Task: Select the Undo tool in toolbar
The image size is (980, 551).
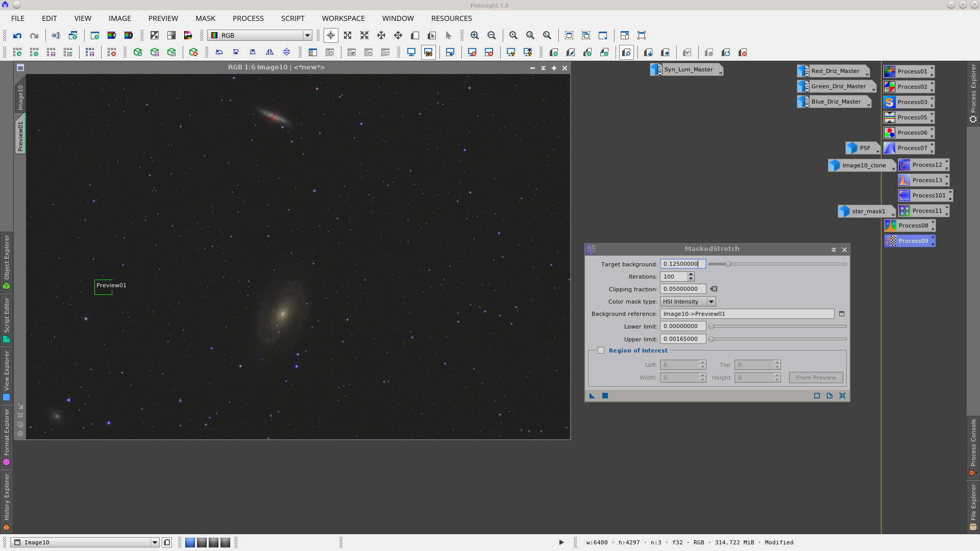Action: coord(17,35)
